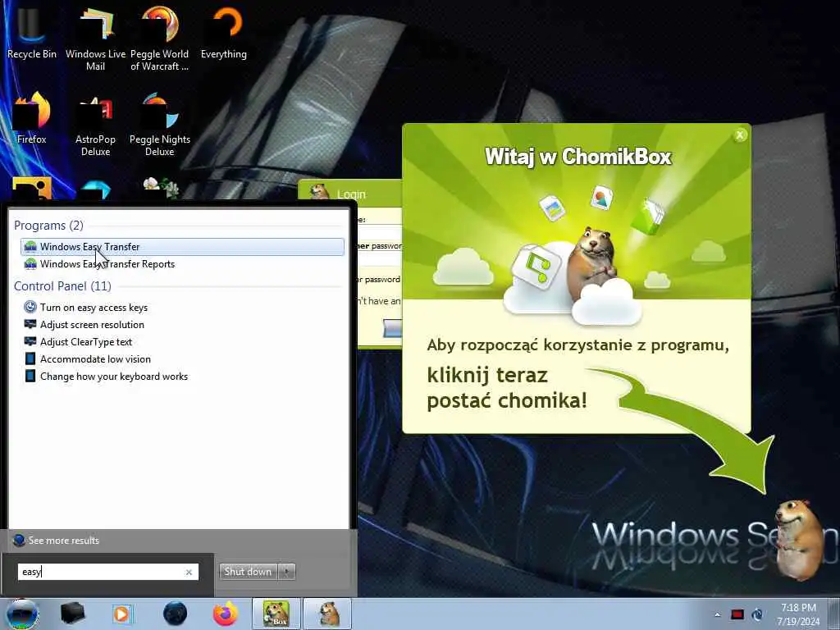Viewport: 840px width, 630px height.
Task: Click the Start orb button
Action: (21, 614)
